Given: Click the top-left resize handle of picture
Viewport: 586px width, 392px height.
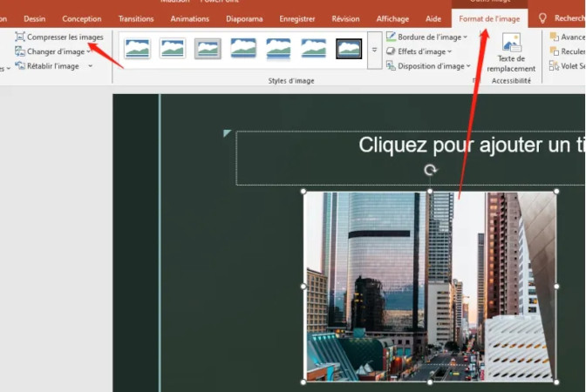Looking at the screenshot, I should [x=303, y=192].
